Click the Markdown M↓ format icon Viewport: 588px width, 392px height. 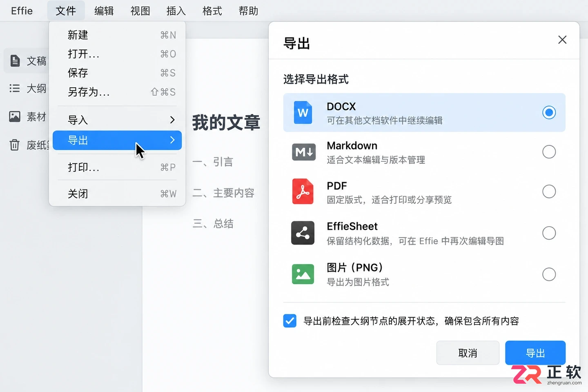coord(304,152)
